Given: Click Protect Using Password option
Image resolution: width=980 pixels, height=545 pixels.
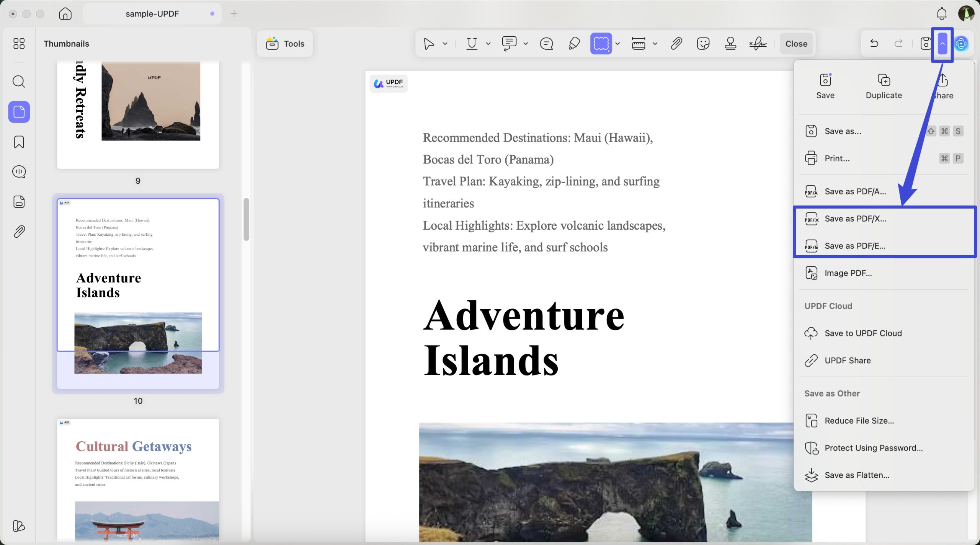Looking at the screenshot, I should click(x=873, y=448).
